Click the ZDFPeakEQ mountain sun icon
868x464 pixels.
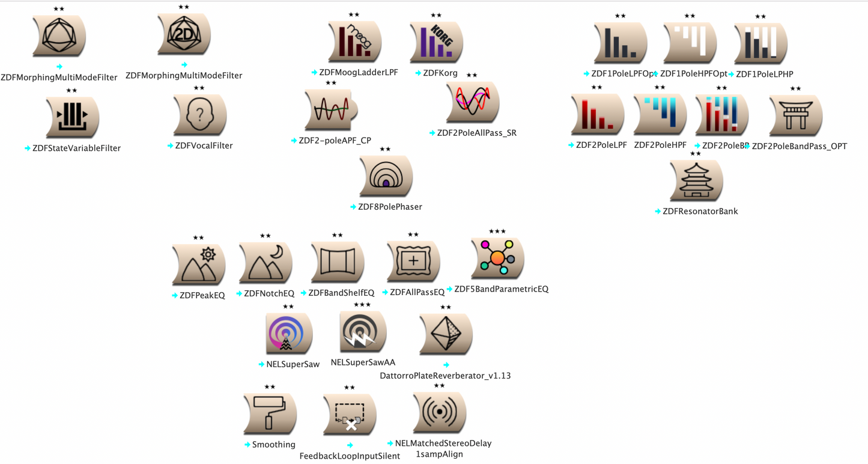[x=199, y=264]
